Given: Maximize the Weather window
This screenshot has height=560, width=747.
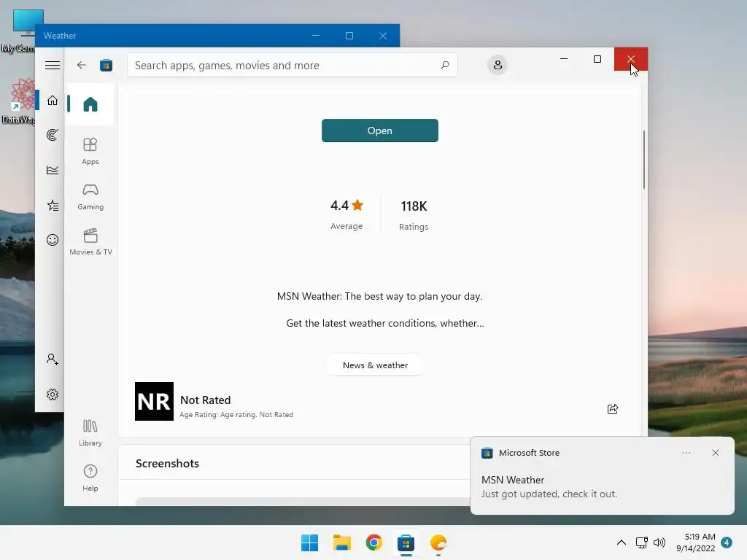Looking at the screenshot, I should (x=349, y=36).
